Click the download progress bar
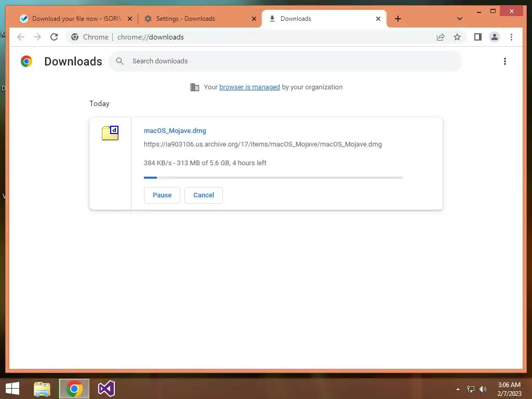Screen dimensions: 532x399 point(273,178)
